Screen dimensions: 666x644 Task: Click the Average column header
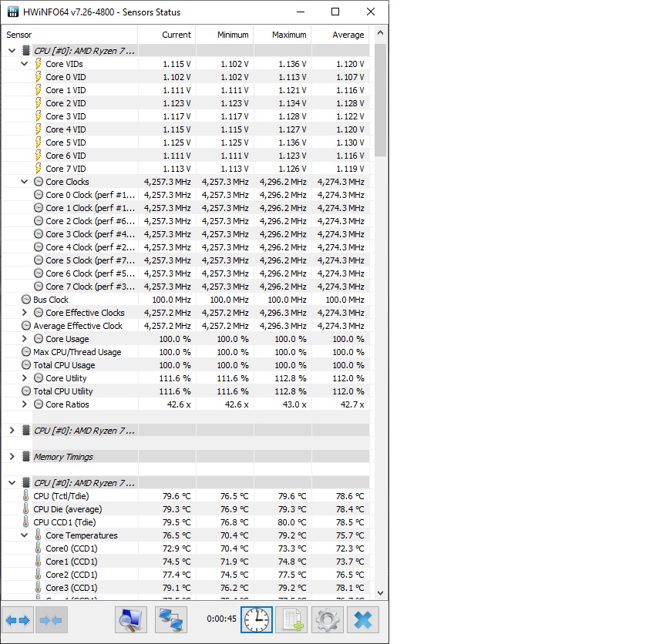pos(340,35)
